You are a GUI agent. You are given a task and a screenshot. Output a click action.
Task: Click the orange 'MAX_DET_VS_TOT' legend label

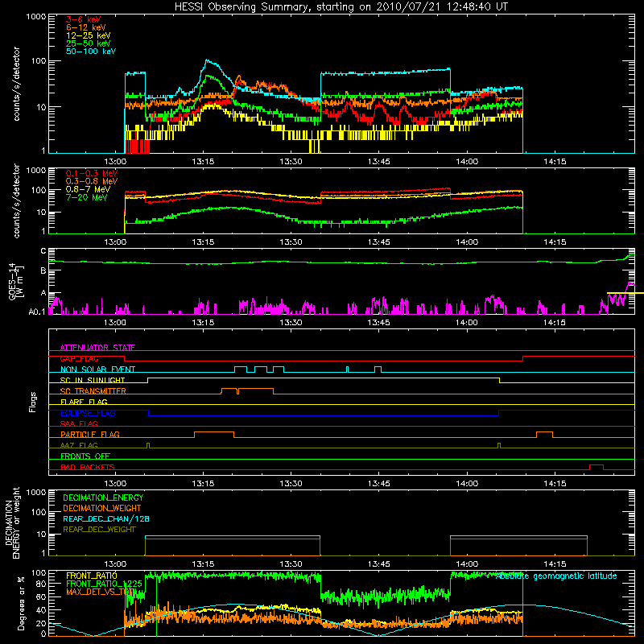100,592
